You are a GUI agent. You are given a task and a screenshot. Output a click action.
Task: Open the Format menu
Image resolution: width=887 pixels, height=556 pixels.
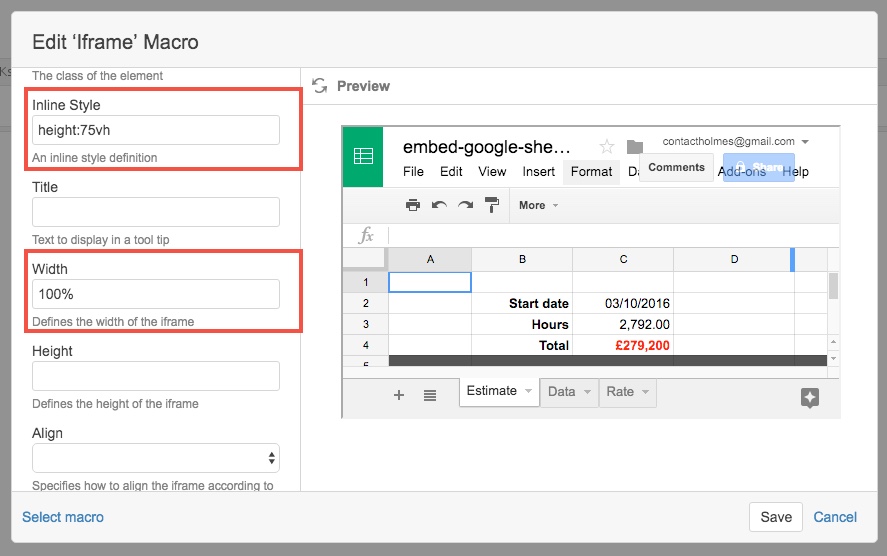[x=591, y=172]
